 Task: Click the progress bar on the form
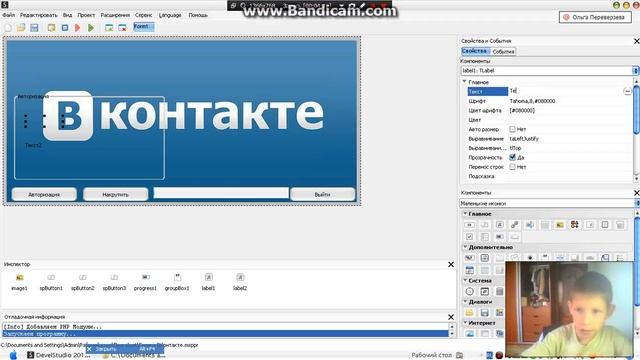click(221, 193)
